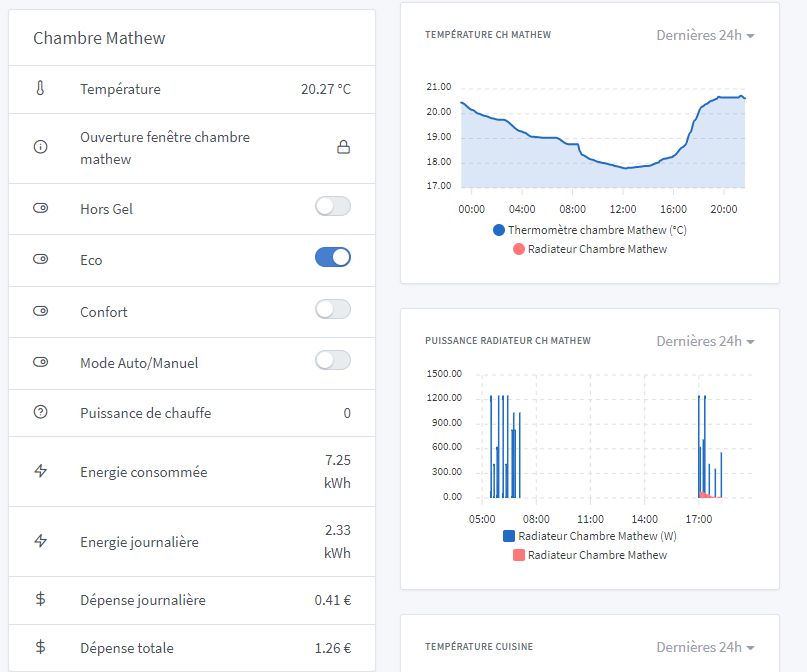Click the info icon for Ouverture fenêtre
Viewport: 807px width, 672px height.
[x=40, y=147]
